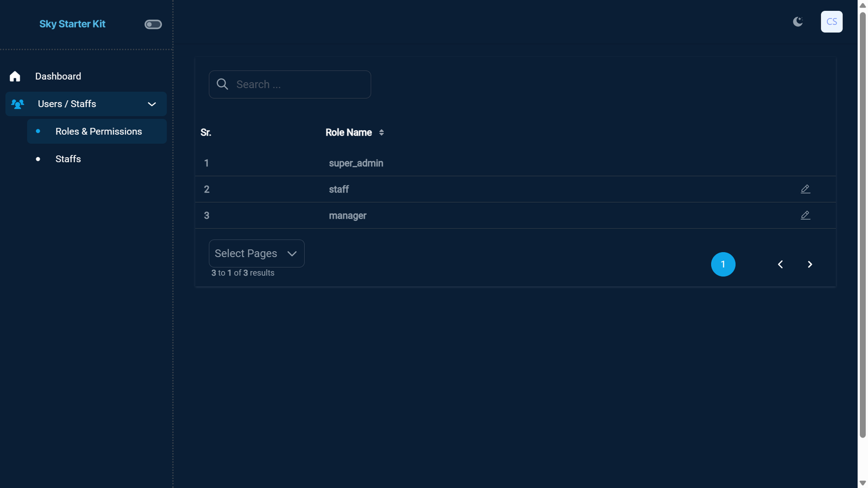This screenshot has width=868, height=488.
Task: Click the vertical page scrollbar
Action: pyautogui.click(x=863, y=225)
